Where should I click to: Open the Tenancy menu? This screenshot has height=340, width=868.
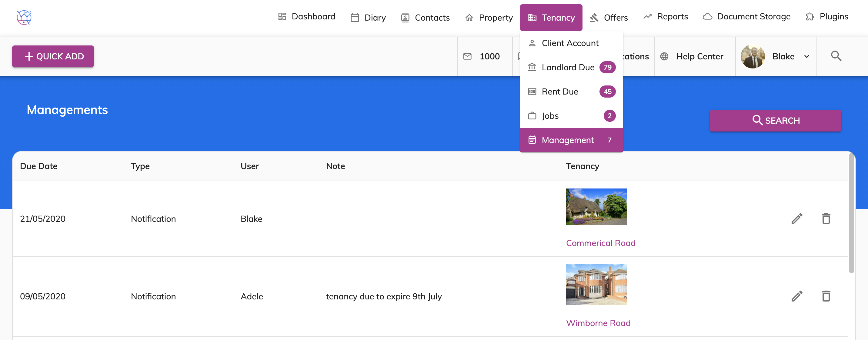551,18
